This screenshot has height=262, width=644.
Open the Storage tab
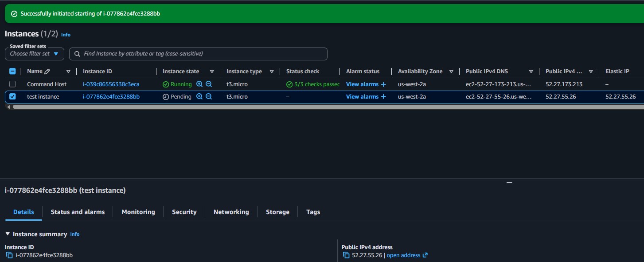pyautogui.click(x=277, y=212)
